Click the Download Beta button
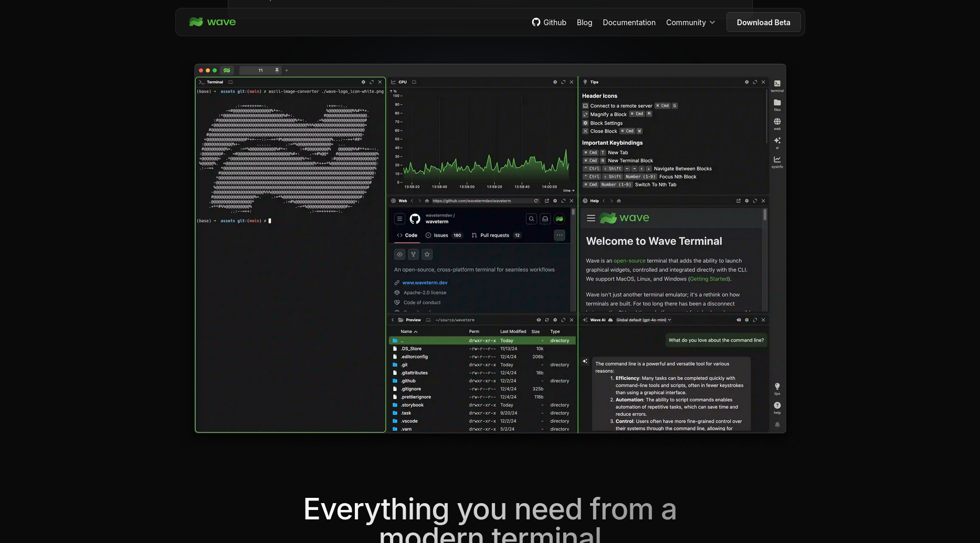 (x=763, y=22)
